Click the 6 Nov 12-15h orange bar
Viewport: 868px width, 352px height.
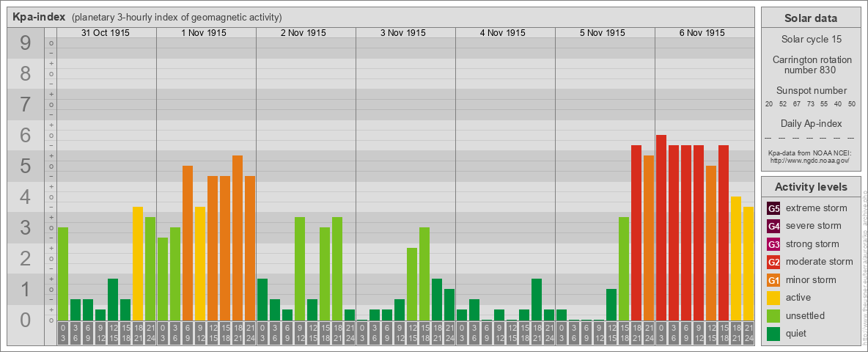711,243
